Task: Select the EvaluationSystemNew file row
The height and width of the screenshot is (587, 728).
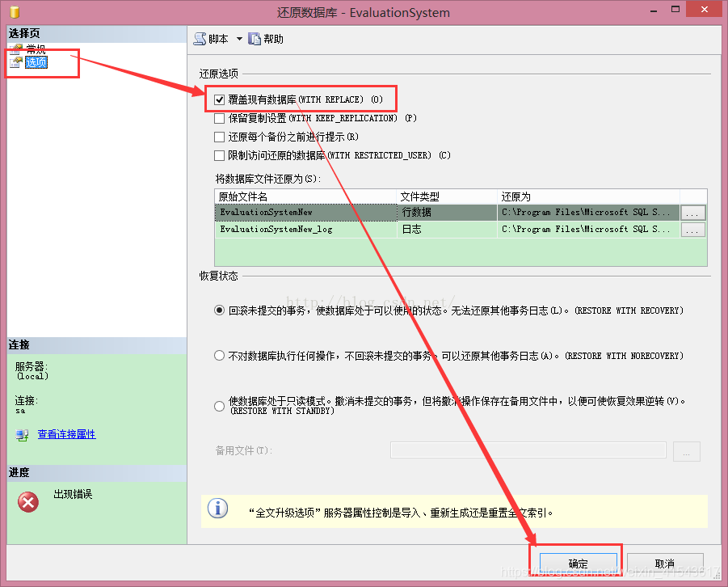Action: pyautogui.click(x=448, y=213)
